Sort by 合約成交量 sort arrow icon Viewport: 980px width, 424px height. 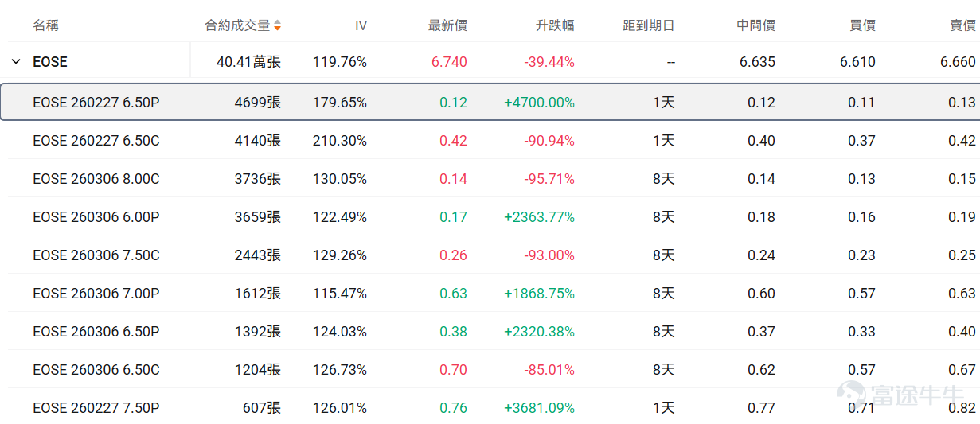click(277, 26)
